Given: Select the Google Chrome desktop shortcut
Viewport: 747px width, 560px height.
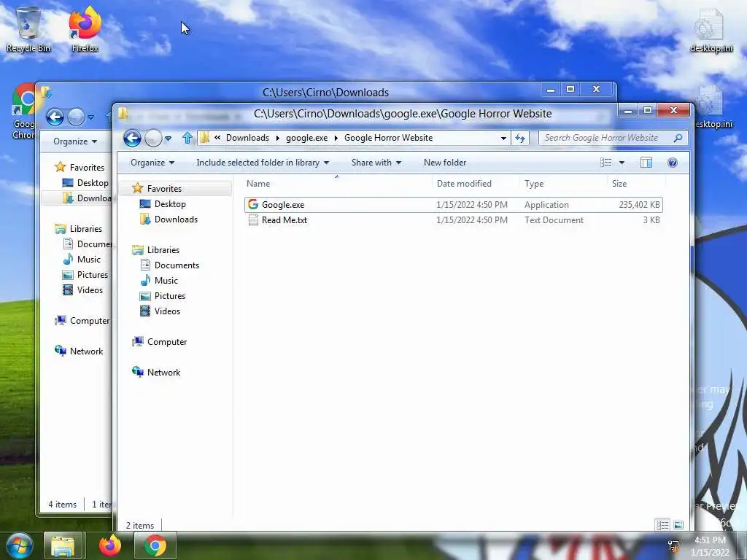Looking at the screenshot, I should click(x=23, y=112).
